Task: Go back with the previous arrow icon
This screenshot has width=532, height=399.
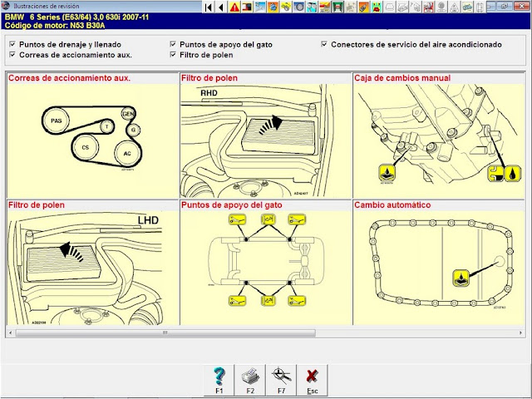Action: pyautogui.click(x=221, y=7)
